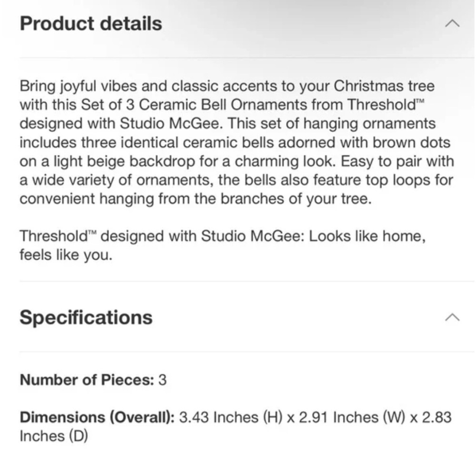Image resolution: width=476 pixels, height=476 pixels.
Task: Click the Product details heading
Action: click(x=91, y=23)
